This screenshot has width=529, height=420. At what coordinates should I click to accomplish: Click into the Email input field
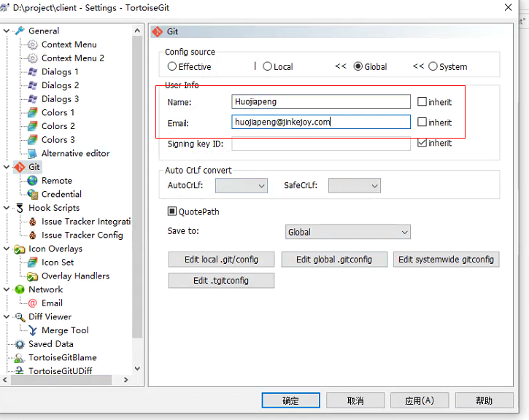pyautogui.click(x=321, y=122)
